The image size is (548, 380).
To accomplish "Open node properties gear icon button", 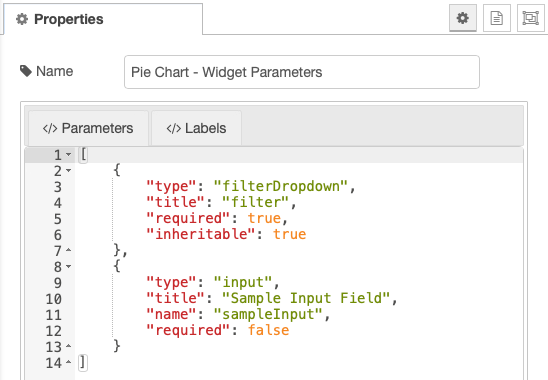I will pyautogui.click(x=463, y=18).
